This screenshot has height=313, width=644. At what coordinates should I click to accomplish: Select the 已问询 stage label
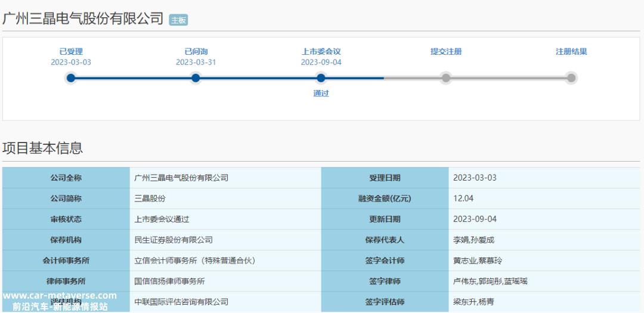[x=196, y=52]
